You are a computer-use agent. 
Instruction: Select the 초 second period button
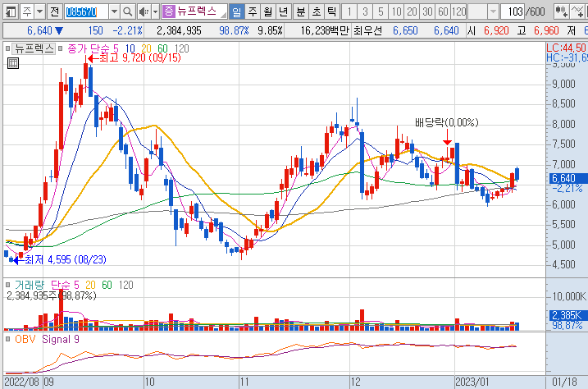[316, 12]
